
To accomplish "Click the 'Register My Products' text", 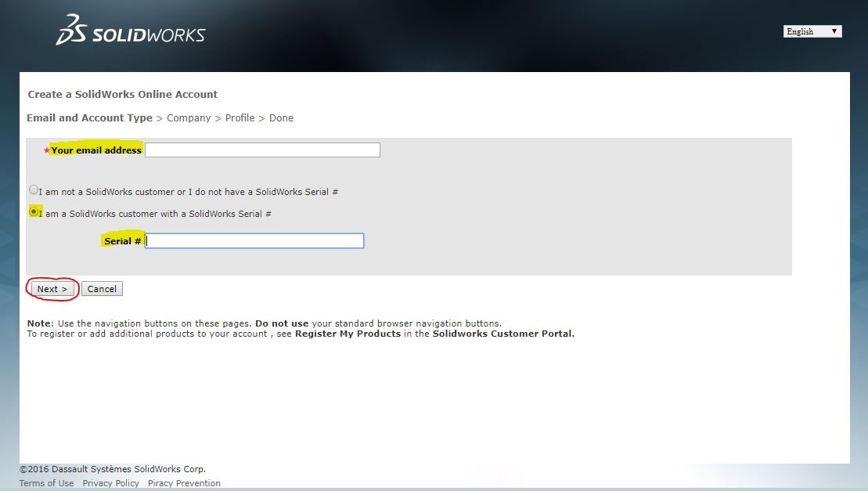I will (348, 334).
